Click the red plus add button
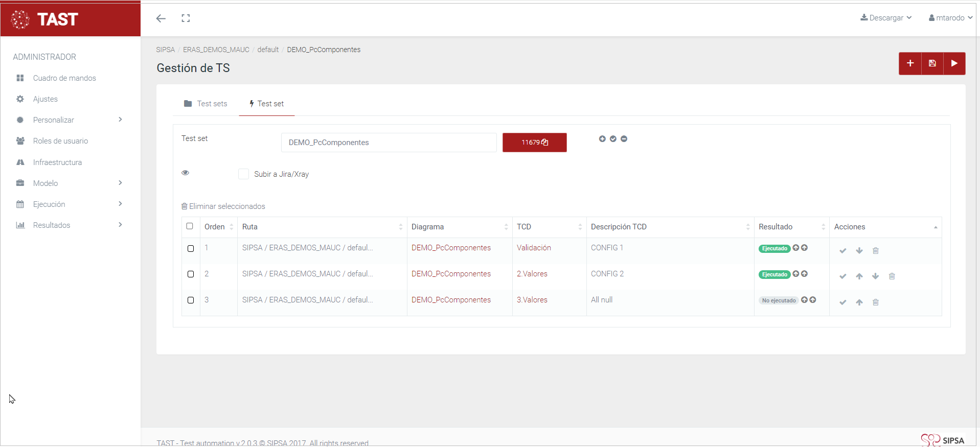Image resolution: width=980 pixels, height=447 pixels. click(910, 63)
